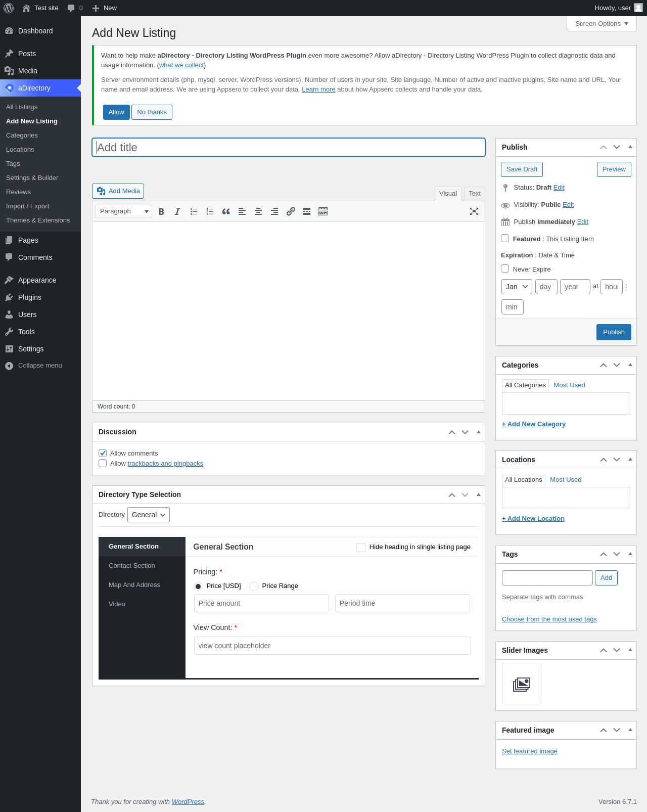Click the Slider Images upload icon

point(521,684)
